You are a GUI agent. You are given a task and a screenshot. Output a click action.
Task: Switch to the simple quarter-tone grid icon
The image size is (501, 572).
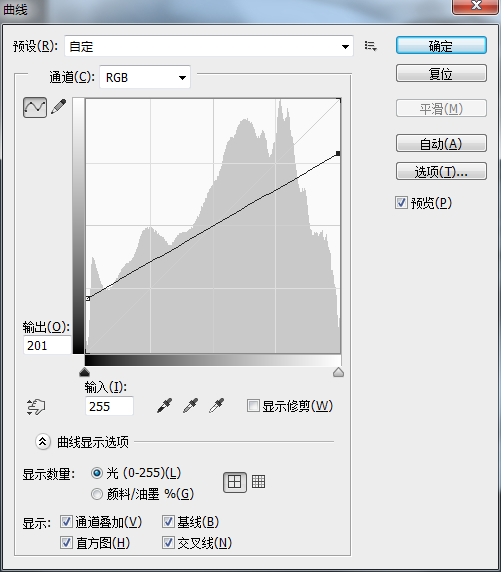[235, 482]
